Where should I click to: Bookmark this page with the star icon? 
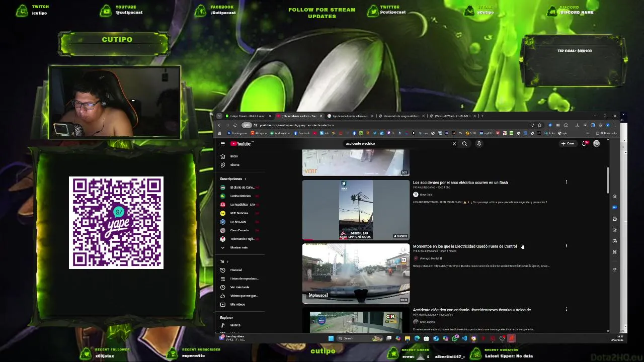[x=539, y=125]
